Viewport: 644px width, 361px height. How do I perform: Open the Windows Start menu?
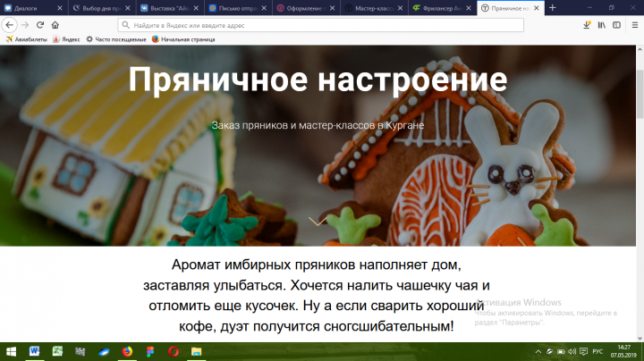click(x=11, y=351)
